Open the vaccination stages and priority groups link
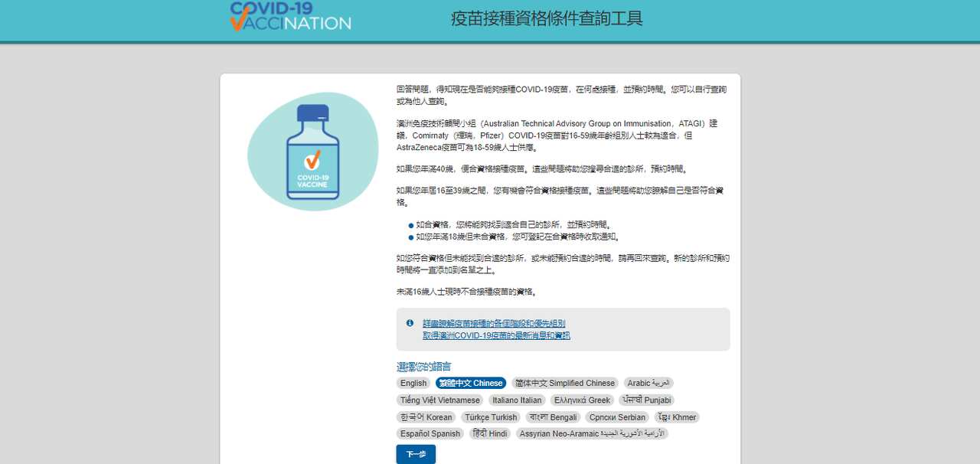This screenshot has width=980, height=464. [x=495, y=322]
